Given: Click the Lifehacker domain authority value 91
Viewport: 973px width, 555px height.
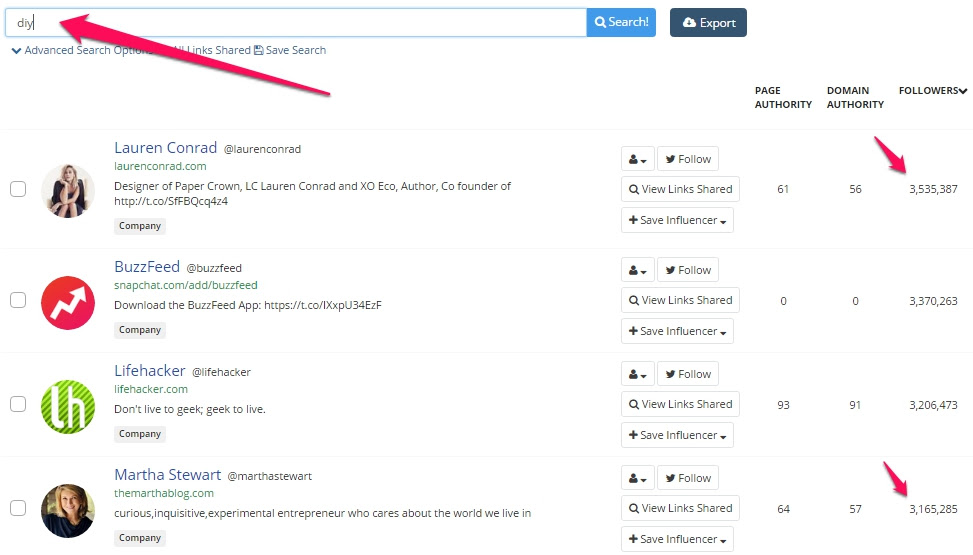Looking at the screenshot, I should (855, 405).
